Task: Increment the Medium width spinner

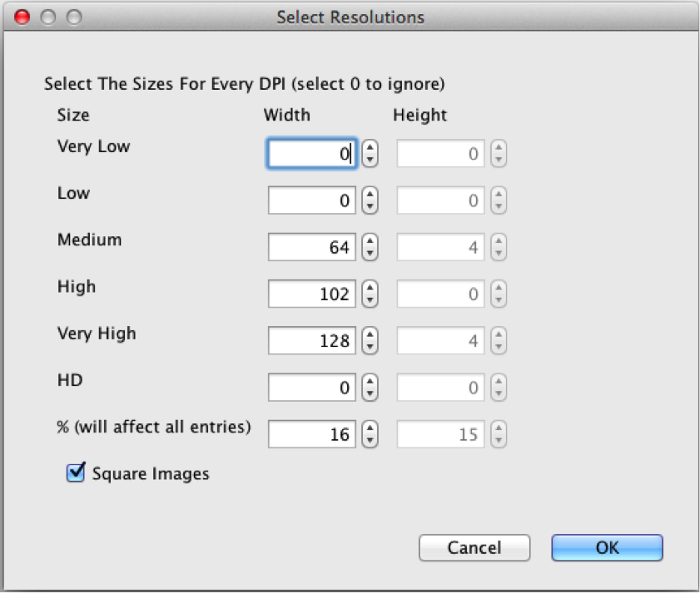Action: [x=368, y=242]
